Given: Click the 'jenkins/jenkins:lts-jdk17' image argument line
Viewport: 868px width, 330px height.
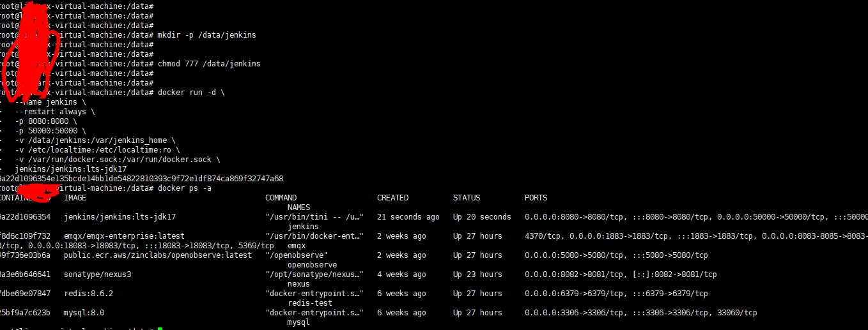Looking at the screenshot, I should click(x=71, y=169).
